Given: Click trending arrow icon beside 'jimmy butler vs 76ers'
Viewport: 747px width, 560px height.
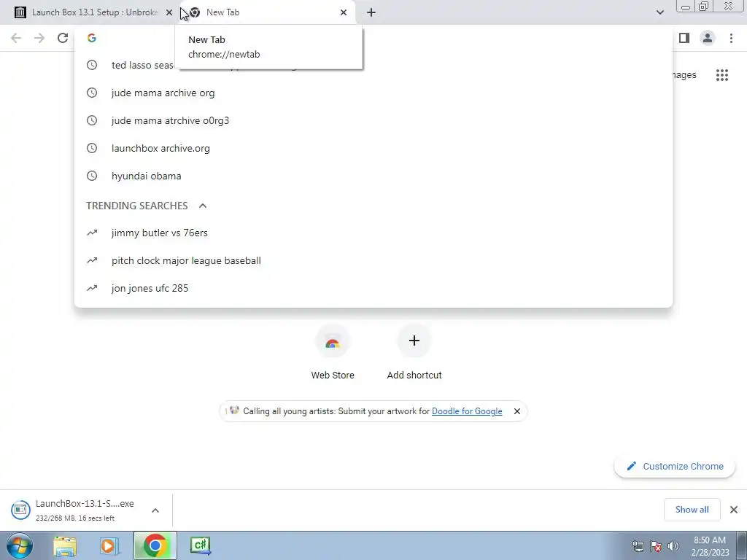Looking at the screenshot, I should [92, 233].
